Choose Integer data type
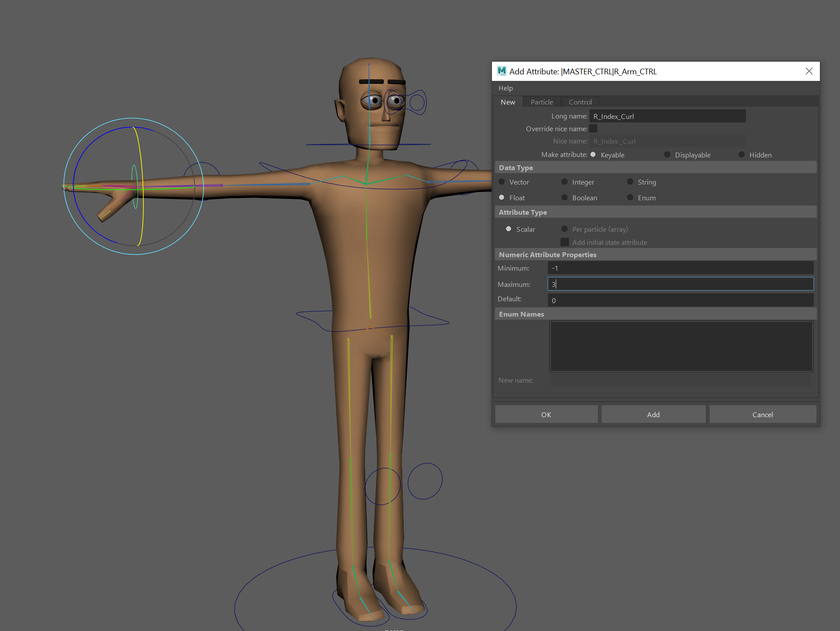Screen dimensions: 840x631 565,182
